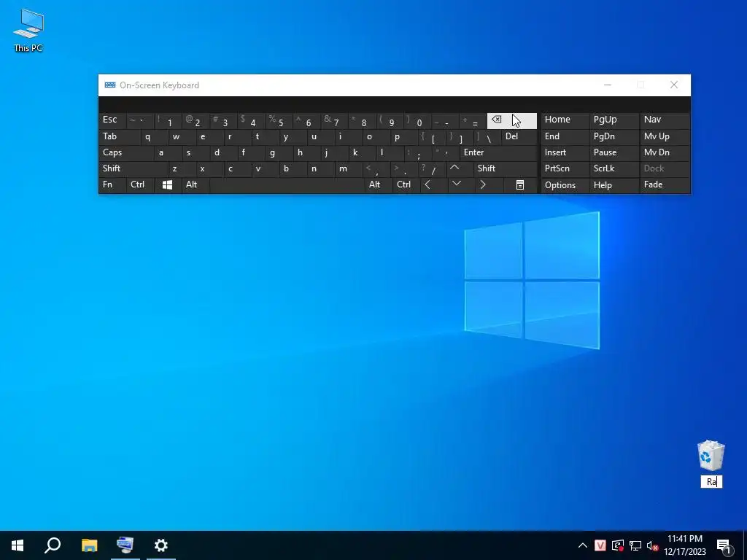Open Settings gear in the taskbar
This screenshot has height=560, width=747.
pyautogui.click(x=161, y=545)
